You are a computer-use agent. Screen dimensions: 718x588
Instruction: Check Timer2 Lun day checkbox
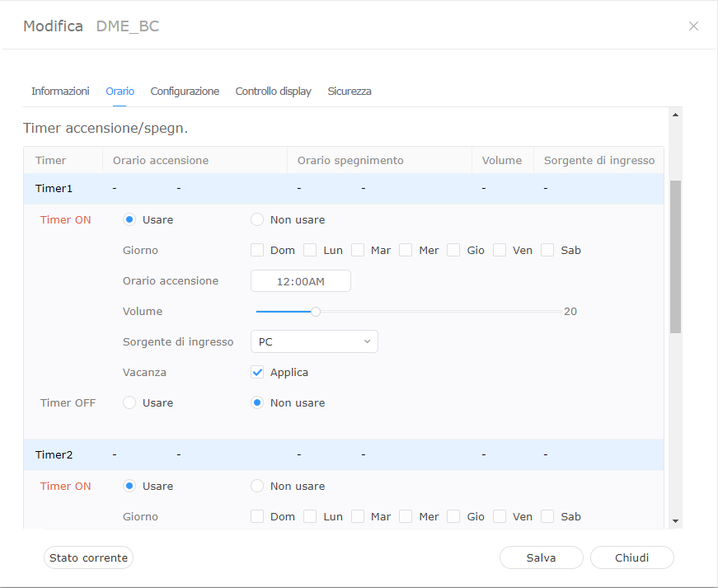310,516
